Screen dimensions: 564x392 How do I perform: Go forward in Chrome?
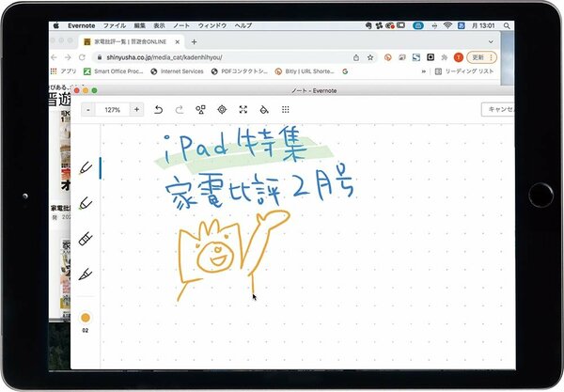click(x=68, y=57)
